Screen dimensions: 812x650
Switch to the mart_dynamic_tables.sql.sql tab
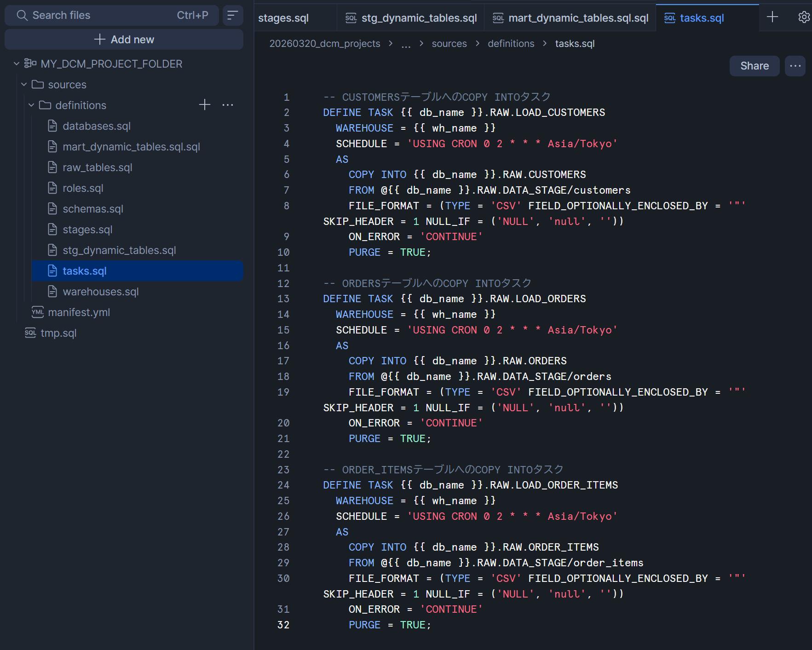click(570, 18)
